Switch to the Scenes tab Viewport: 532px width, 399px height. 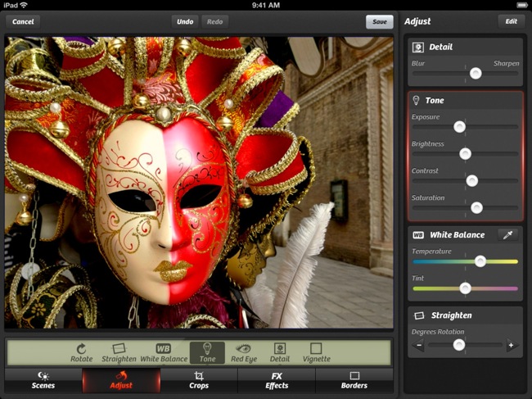pyautogui.click(x=43, y=380)
